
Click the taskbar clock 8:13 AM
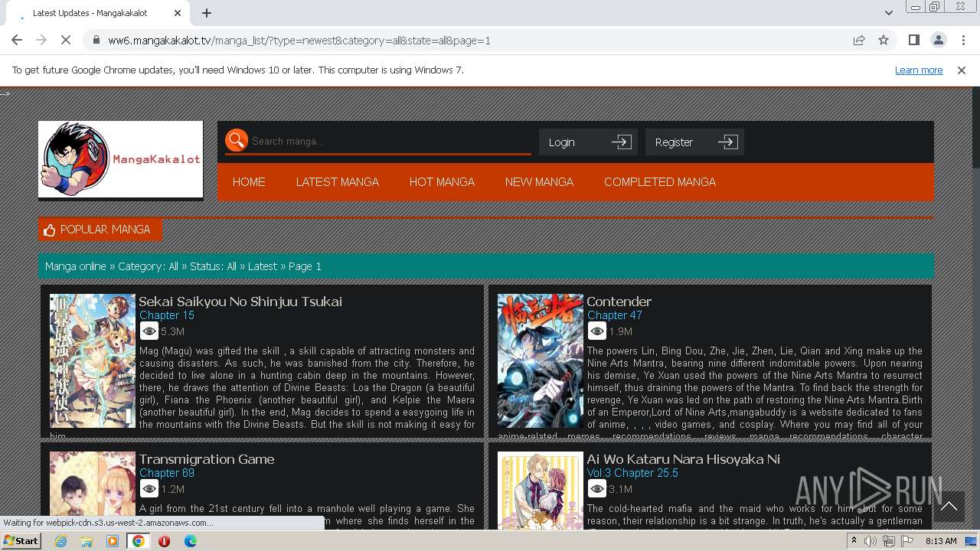click(941, 541)
